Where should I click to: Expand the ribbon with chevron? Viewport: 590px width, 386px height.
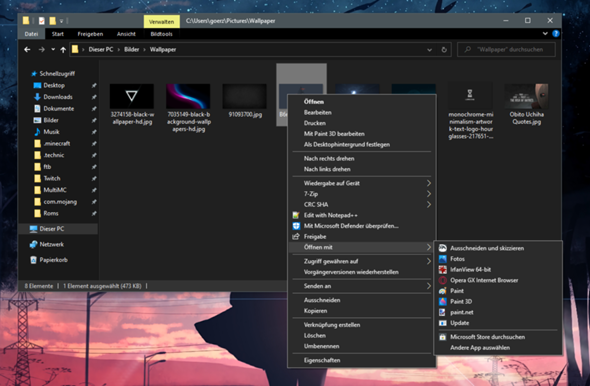point(545,34)
